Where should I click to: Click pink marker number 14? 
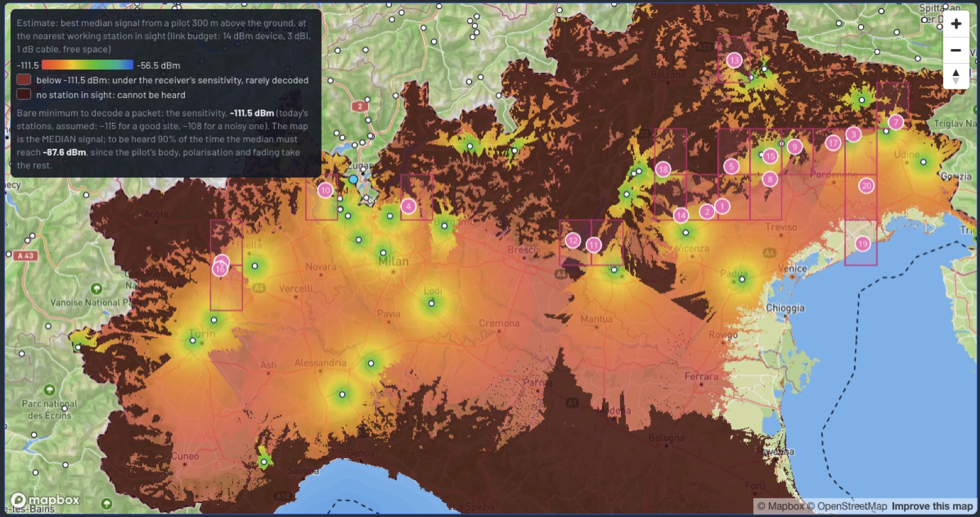click(680, 215)
